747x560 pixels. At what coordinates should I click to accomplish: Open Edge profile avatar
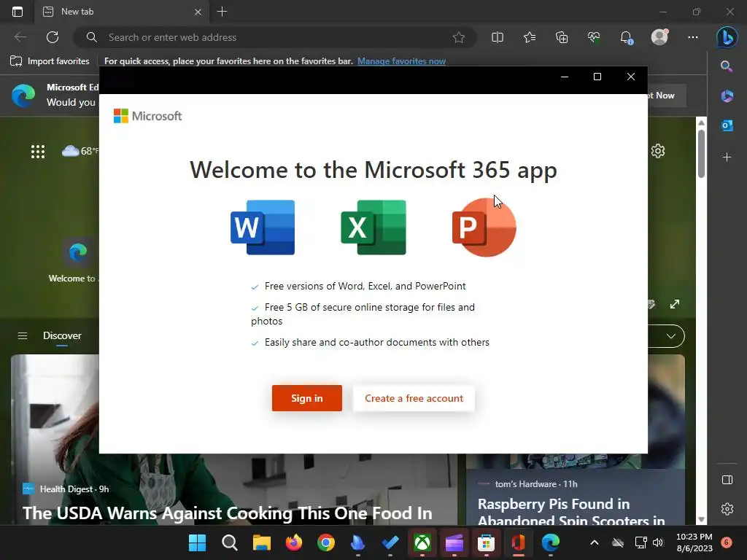(659, 37)
